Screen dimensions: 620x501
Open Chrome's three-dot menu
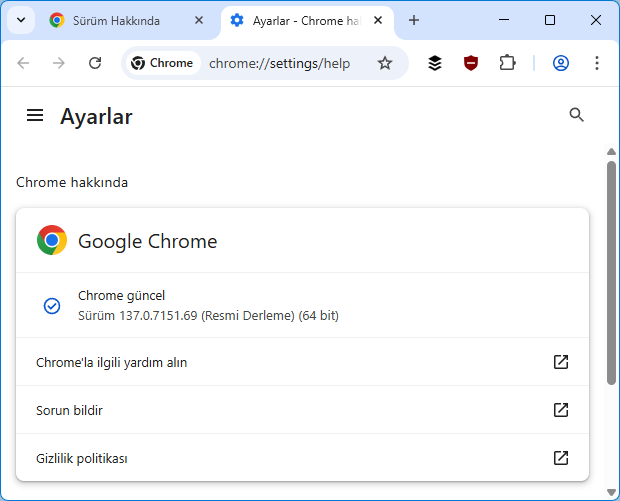[597, 63]
